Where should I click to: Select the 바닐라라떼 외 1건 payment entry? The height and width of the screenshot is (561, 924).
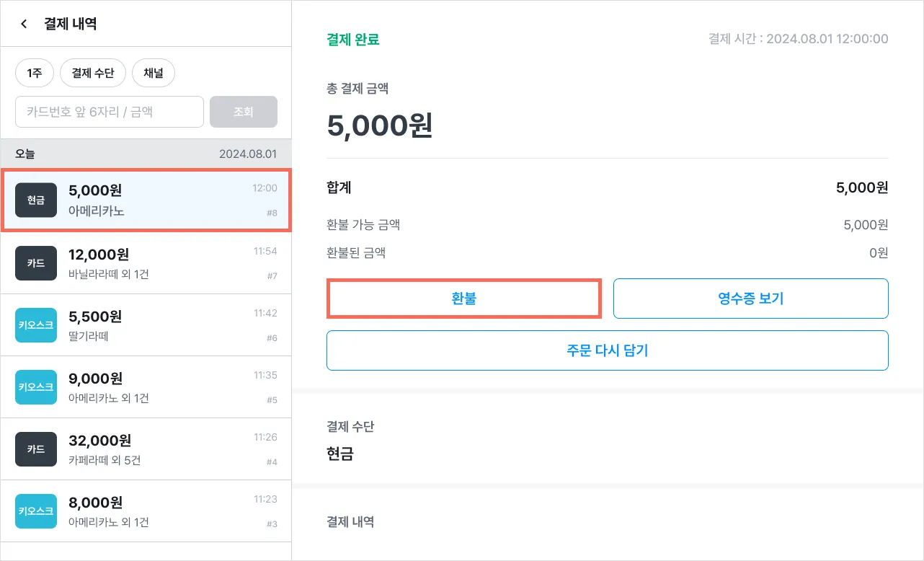pyautogui.click(x=159, y=263)
